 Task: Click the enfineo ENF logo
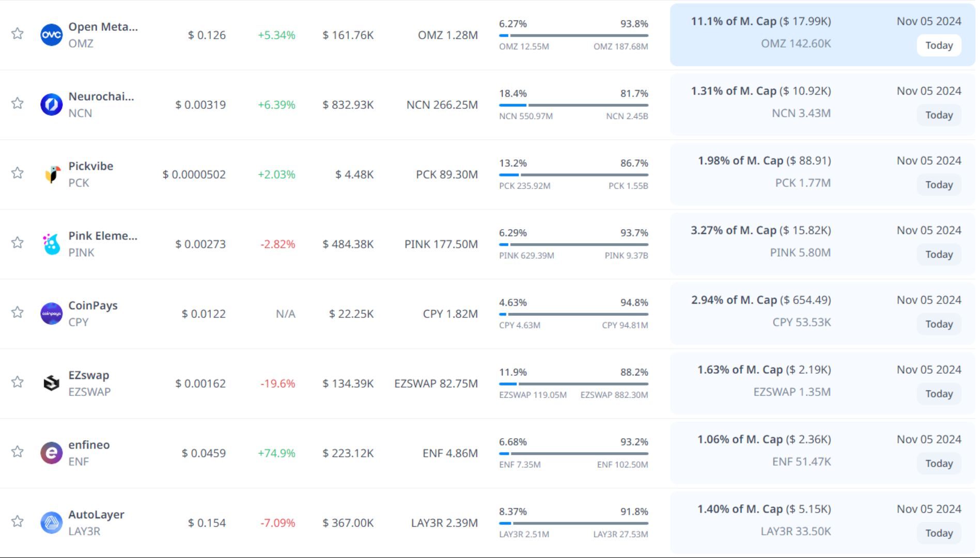click(52, 453)
